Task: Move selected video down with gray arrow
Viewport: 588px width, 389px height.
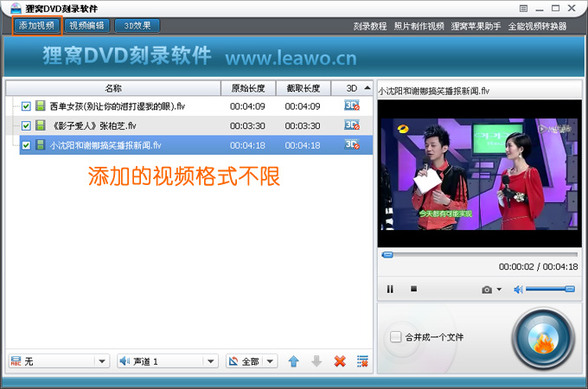Action: pyautogui.click(x=316, y=361)
